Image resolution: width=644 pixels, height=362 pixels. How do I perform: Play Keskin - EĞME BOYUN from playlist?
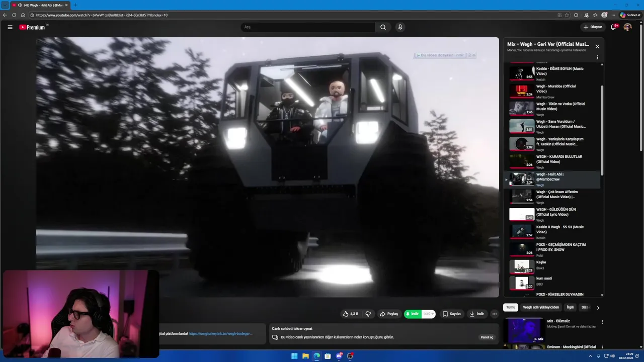552,73
